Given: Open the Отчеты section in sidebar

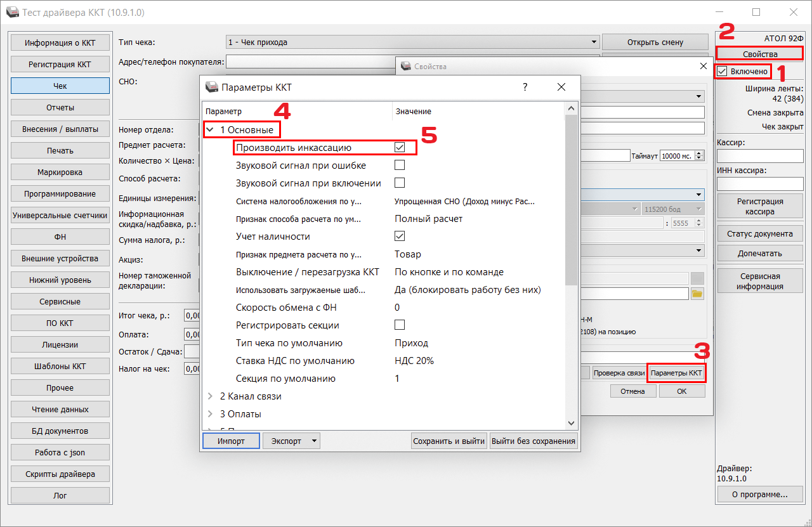Looking at the screenshot, I should (60, 107).
